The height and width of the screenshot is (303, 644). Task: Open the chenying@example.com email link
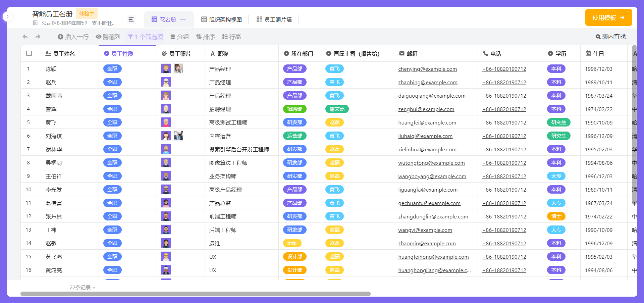tap(427, 69)
